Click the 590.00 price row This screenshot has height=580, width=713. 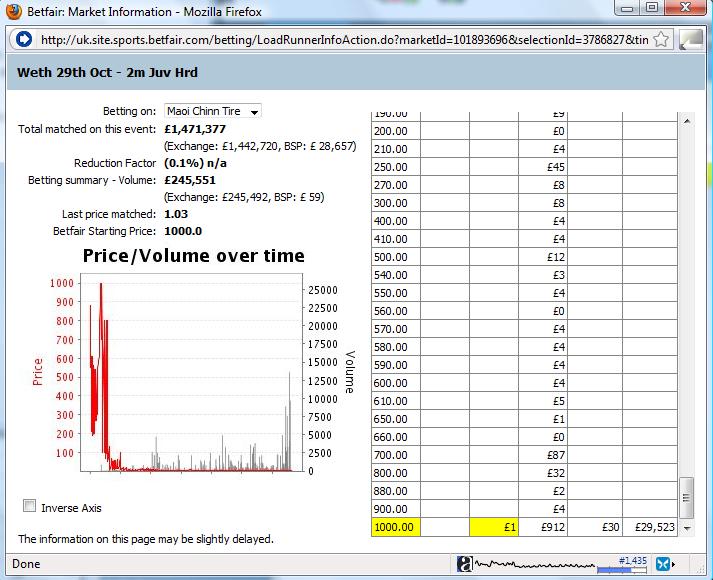(x=524, y=365)
